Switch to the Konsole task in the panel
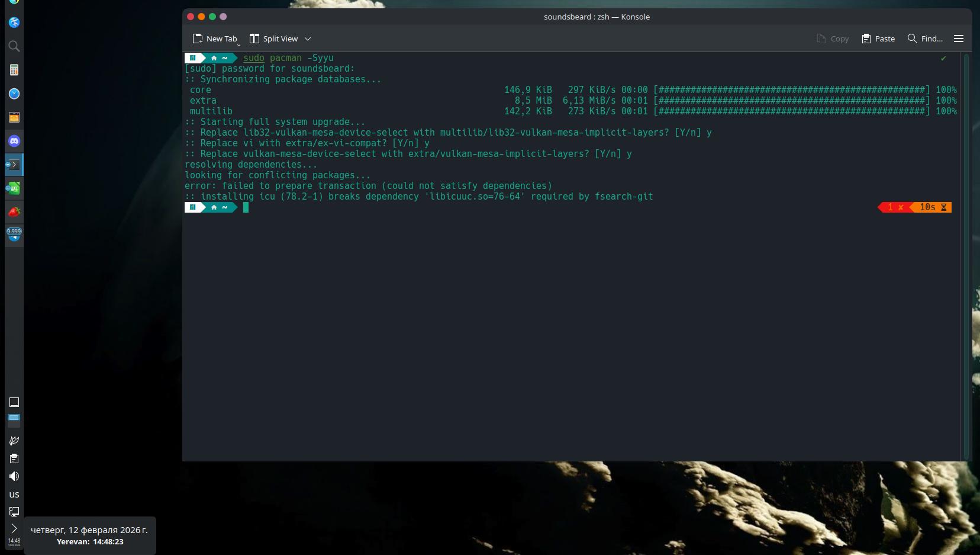Viewport: 980px width, 555px height. tap(14, 165)
